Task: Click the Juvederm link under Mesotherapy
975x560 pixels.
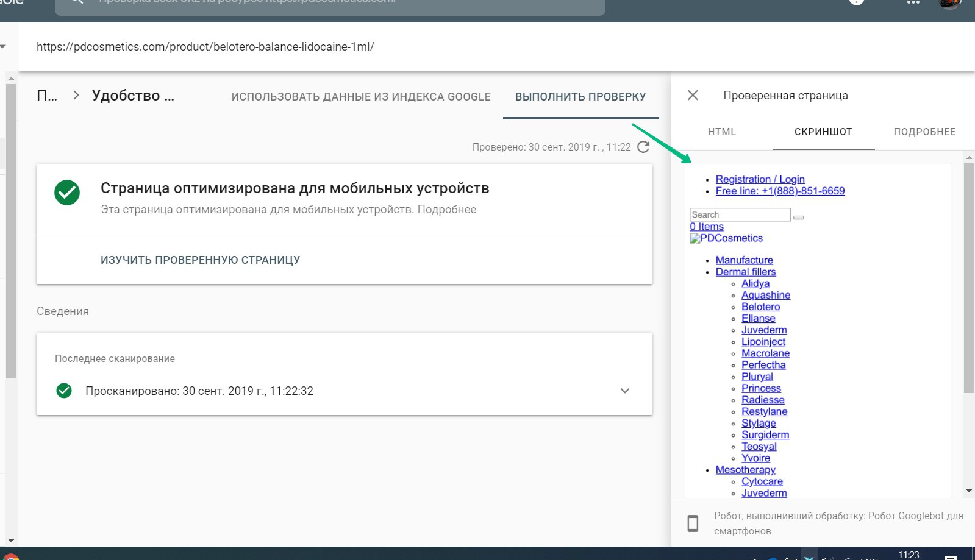Action: click(x=764, y=493)
